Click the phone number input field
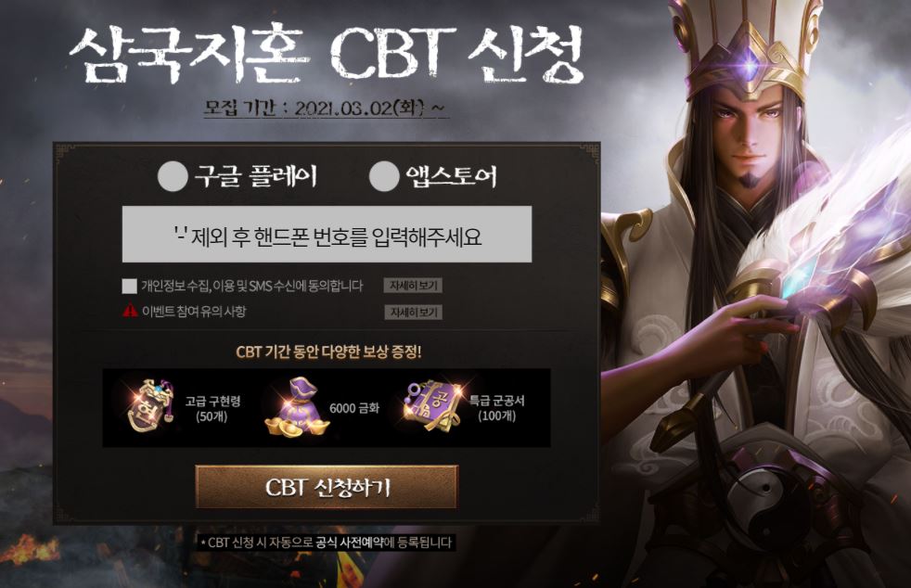Viewport: 911px width, 588px height. click(327, 234)
